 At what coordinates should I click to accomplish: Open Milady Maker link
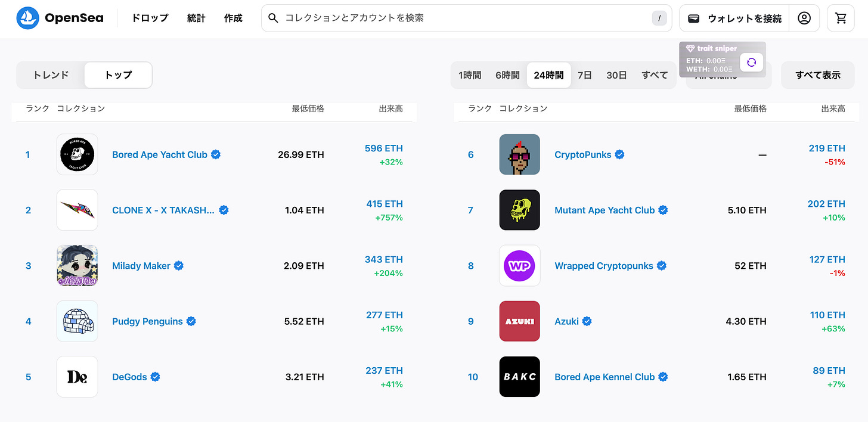141,266
